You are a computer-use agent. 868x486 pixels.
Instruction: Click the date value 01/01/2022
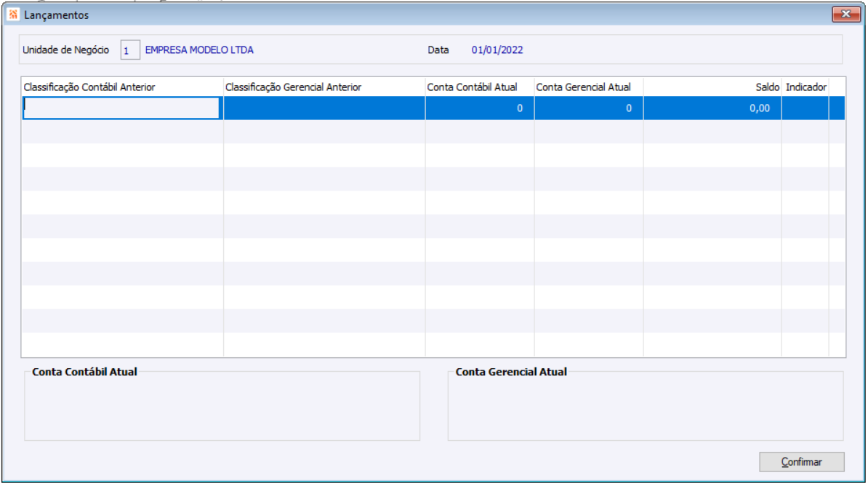[497, 50]
